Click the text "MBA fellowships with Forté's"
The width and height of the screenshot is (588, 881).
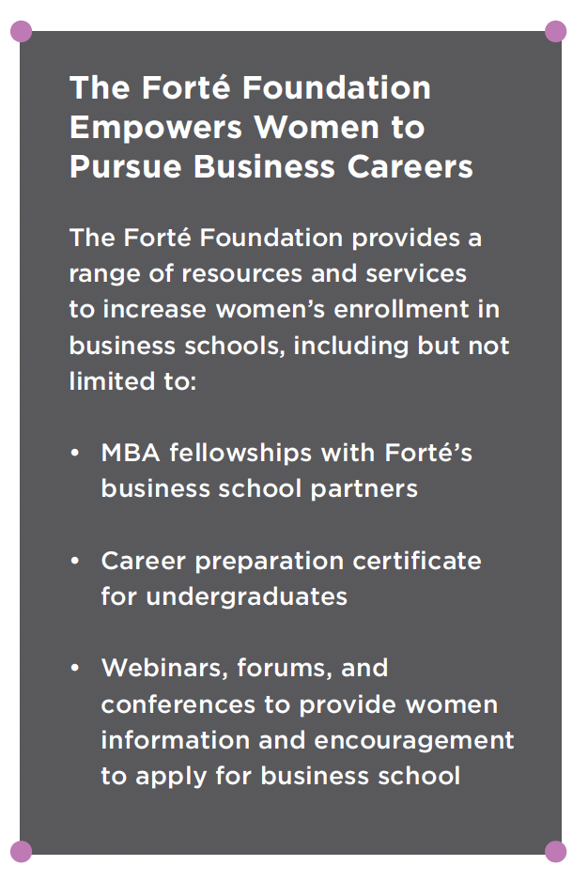[286, 453]
